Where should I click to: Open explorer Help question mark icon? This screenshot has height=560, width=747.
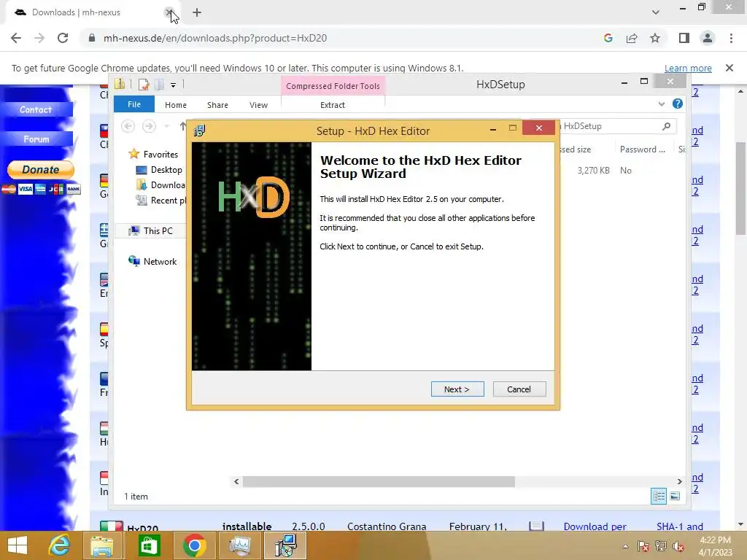click(x=678, y=104)
